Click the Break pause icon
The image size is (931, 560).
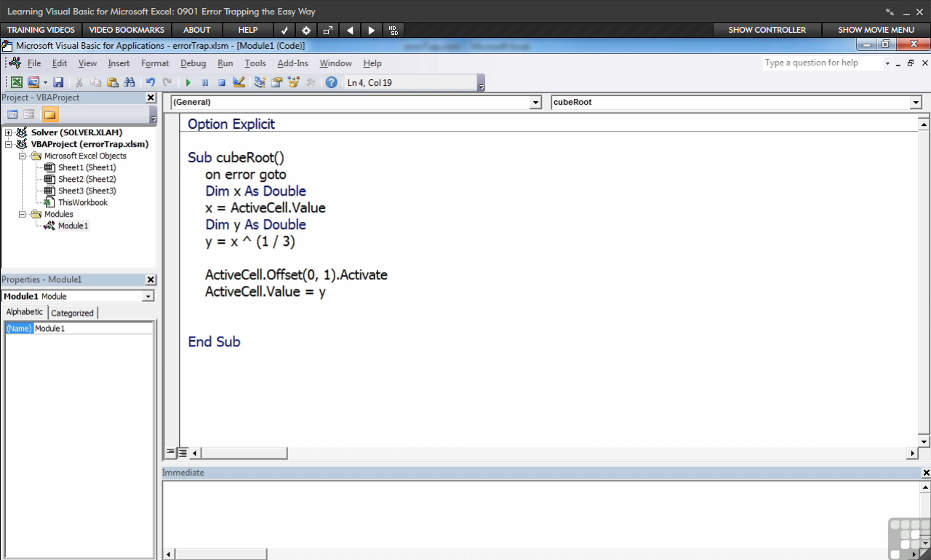(x=205, y=82)
